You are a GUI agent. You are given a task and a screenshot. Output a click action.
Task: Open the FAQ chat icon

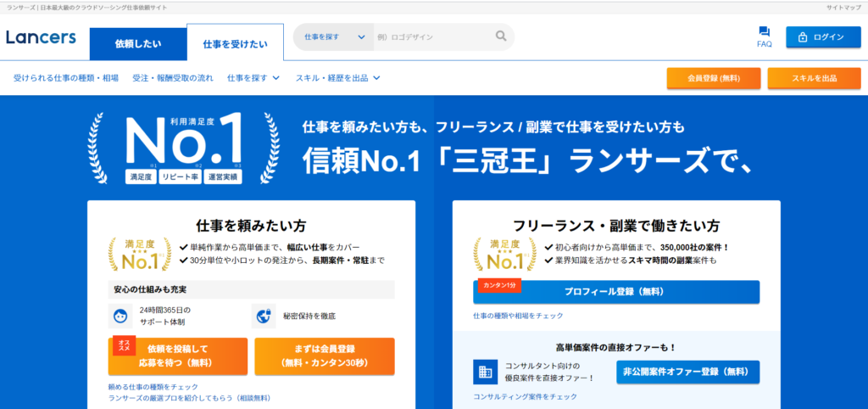tap(765, 31)
